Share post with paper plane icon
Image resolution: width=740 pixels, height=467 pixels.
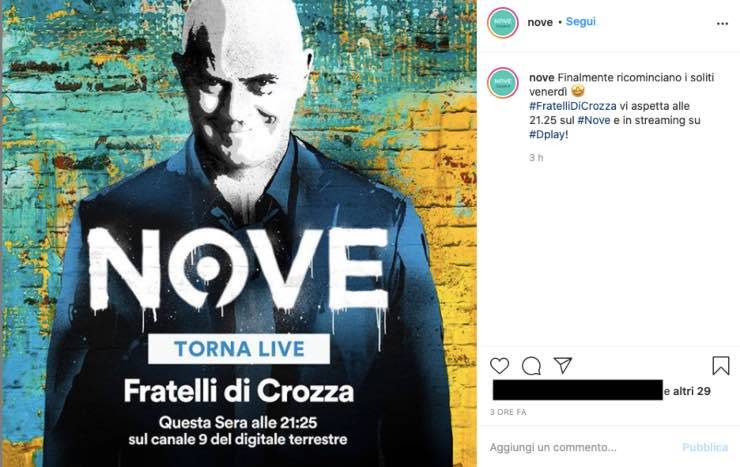coord(563,365)
